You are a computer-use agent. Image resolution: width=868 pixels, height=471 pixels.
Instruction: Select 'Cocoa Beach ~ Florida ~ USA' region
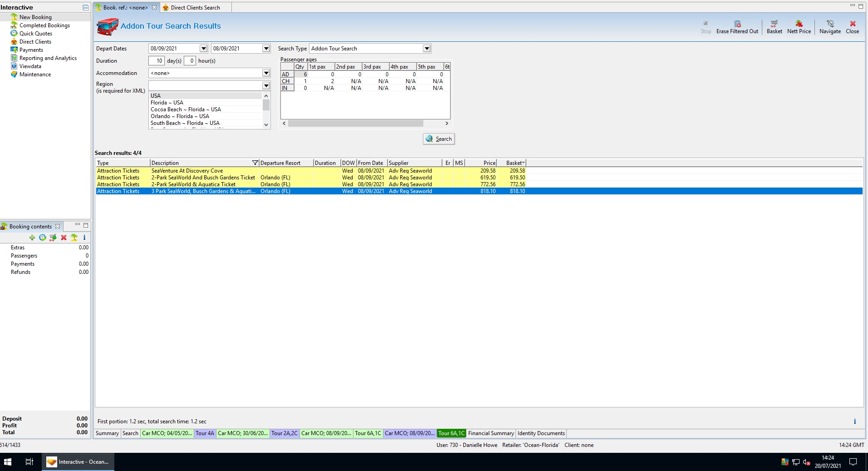tap(206, 109)
